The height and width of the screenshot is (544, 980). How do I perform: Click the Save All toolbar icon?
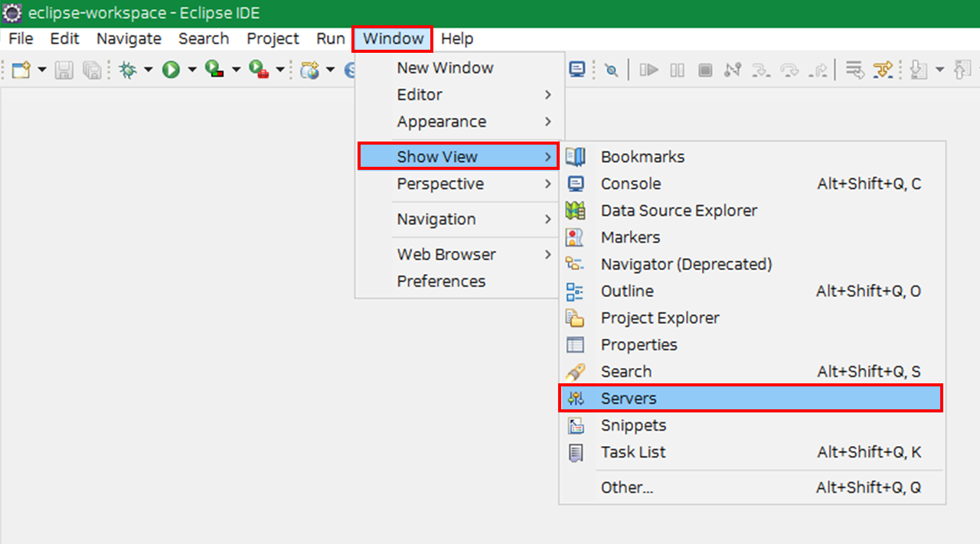tap(92, 70)
